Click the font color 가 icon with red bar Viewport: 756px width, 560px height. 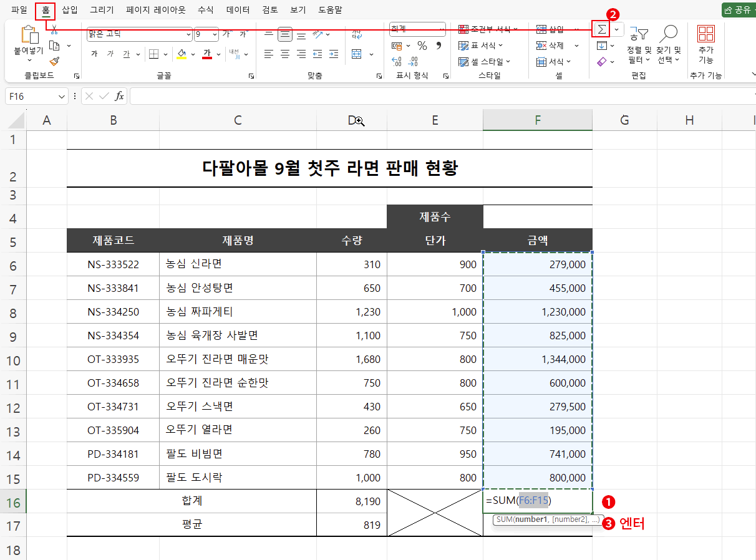207,54
